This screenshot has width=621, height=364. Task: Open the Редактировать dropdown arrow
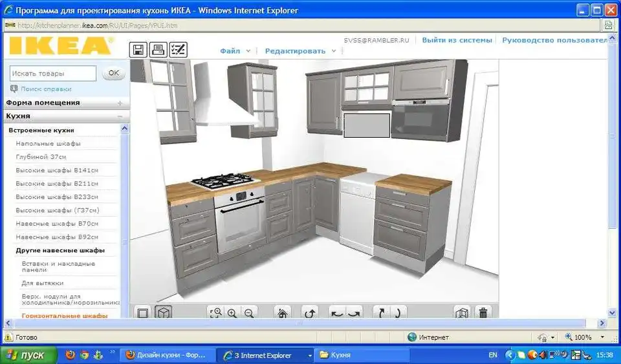[x=334, y=50]
